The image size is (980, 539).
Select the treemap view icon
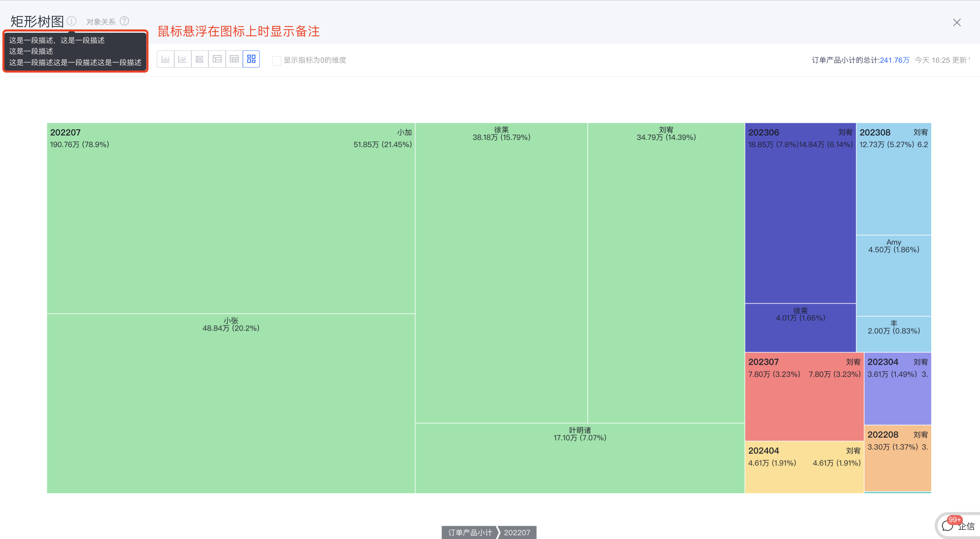pyautogui.click(x=251, y=59)
